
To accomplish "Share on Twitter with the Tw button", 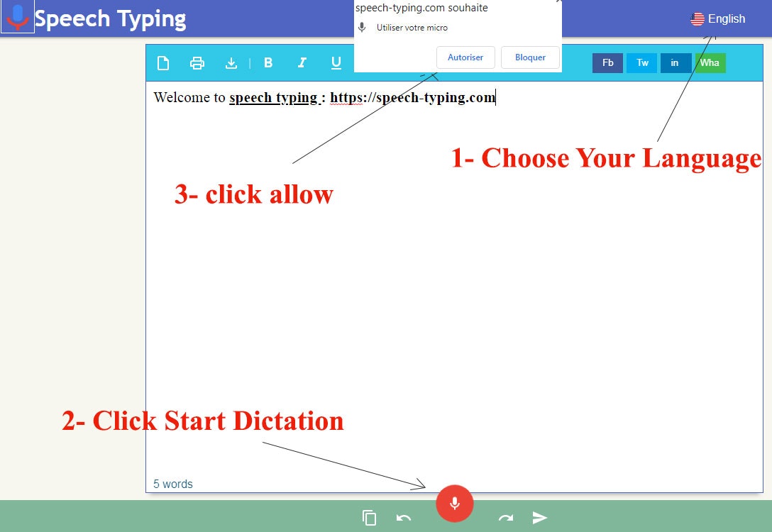I will coord(642,62).
